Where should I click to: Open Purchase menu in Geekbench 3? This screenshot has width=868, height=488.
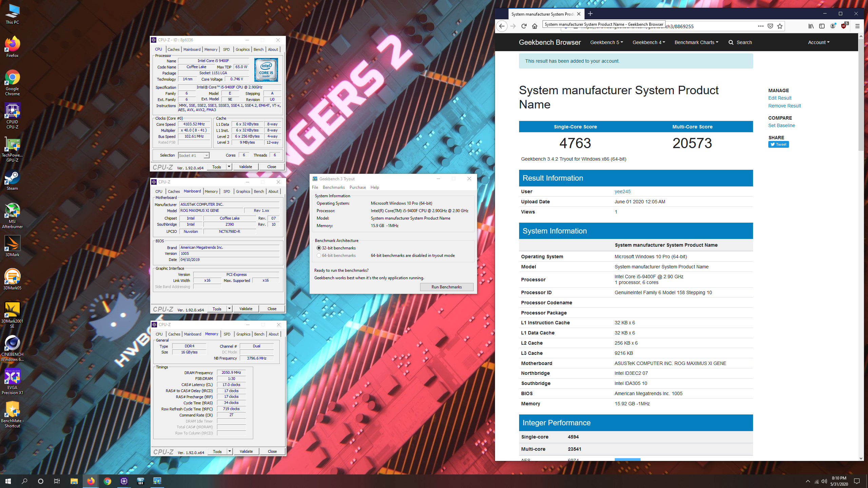pyautogui.click(x=358, y=187)
